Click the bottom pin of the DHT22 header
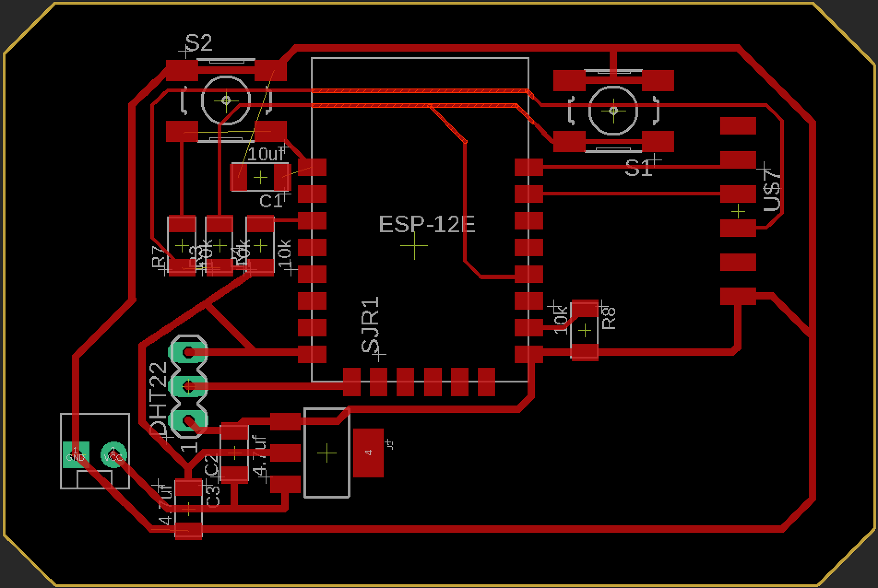This screenshot has width=878, height=588. click(x=189, y=421)
